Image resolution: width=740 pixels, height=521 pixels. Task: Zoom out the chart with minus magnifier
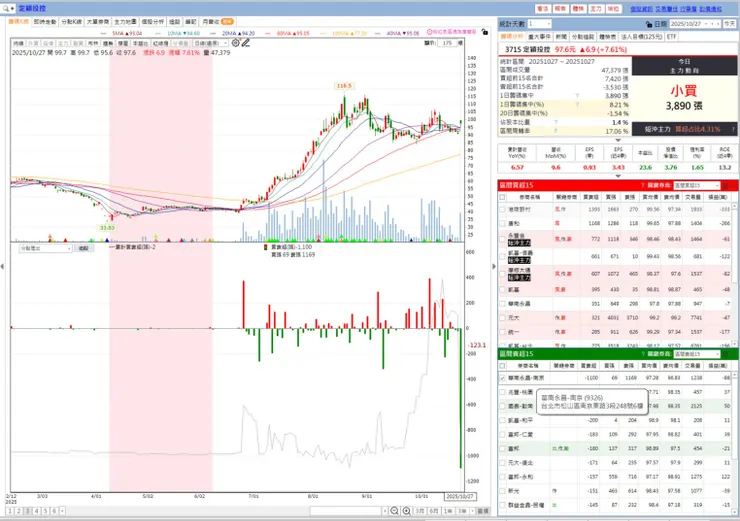[394, 511]
